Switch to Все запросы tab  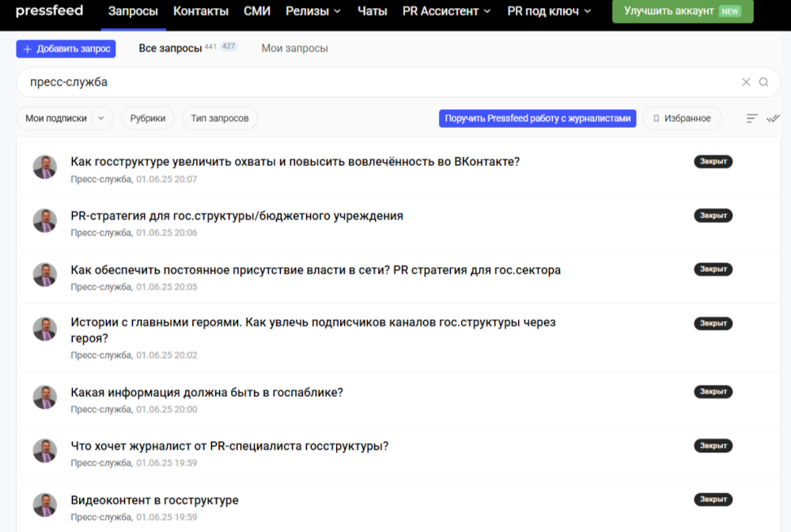(170, 48)
